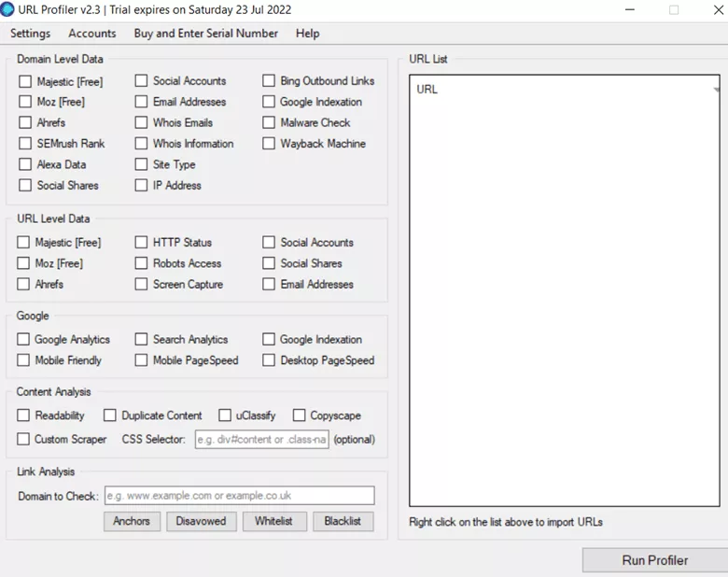
Task: Check URL Level Social Shares
Action: 269,263
